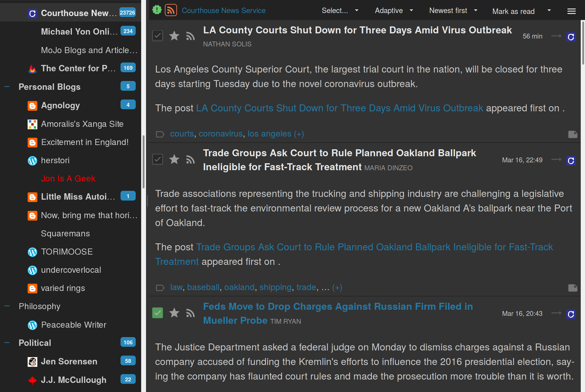The height and width of the screenshot is (392, 585).
Task: Click Courthouse favicon on Feds Move article
Action: pos(571,314)
